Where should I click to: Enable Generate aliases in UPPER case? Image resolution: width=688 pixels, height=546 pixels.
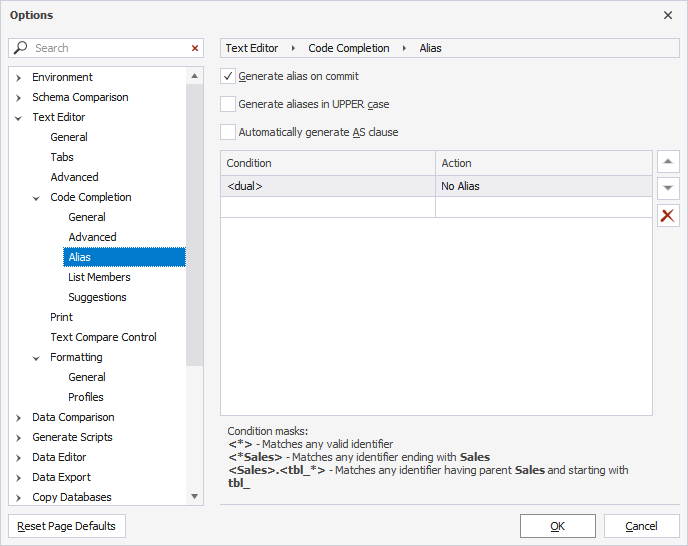[x=228, y=104]
